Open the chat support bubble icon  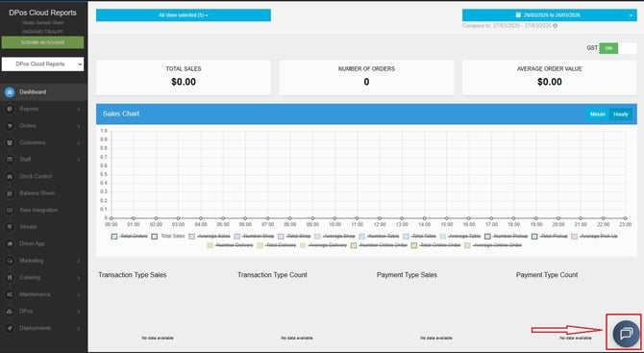click(x=626, y=334)
